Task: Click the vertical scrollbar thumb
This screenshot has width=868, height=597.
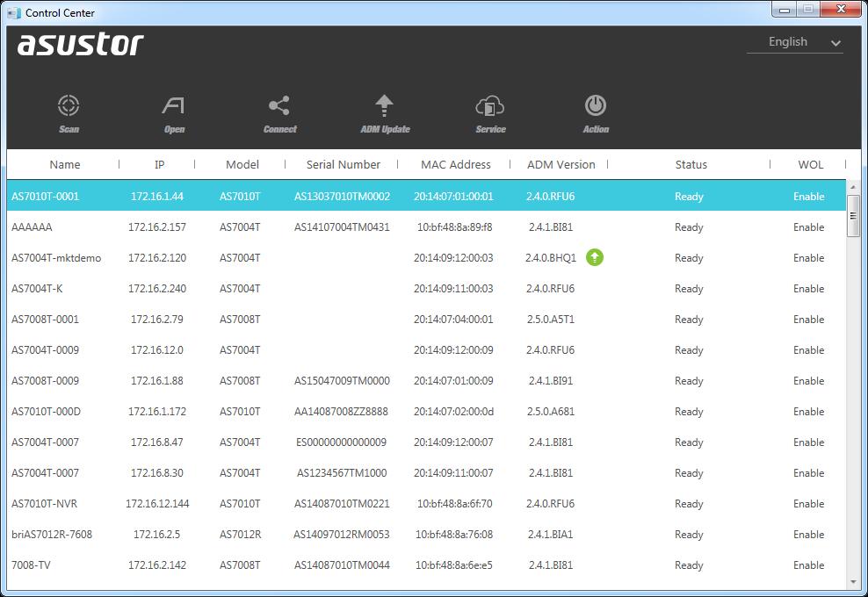Action: pos(853,216)
